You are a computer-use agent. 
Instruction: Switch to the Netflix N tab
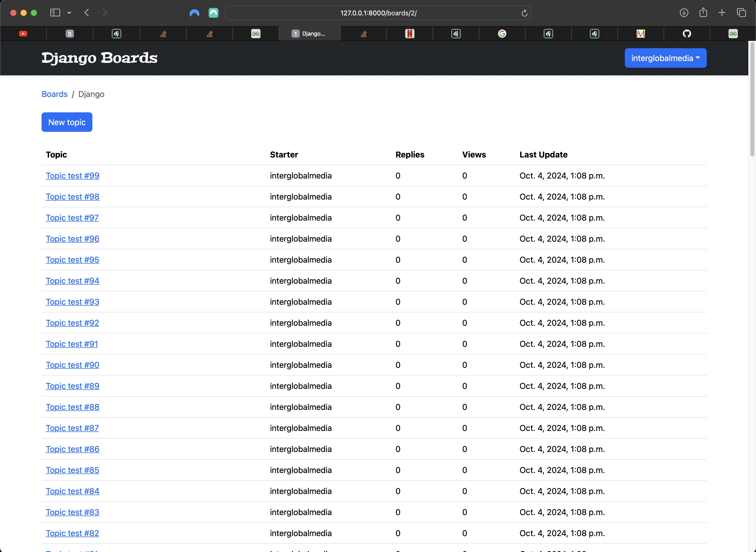pyautogui.click(x=409, y=33)
